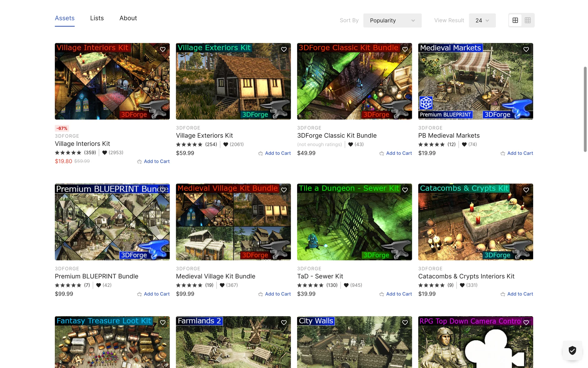Click the heart icon on the Catacombs & Crypts Kit thumbnail
The image size is (588, 368).
pyautogui.click(x=526, y=190)
